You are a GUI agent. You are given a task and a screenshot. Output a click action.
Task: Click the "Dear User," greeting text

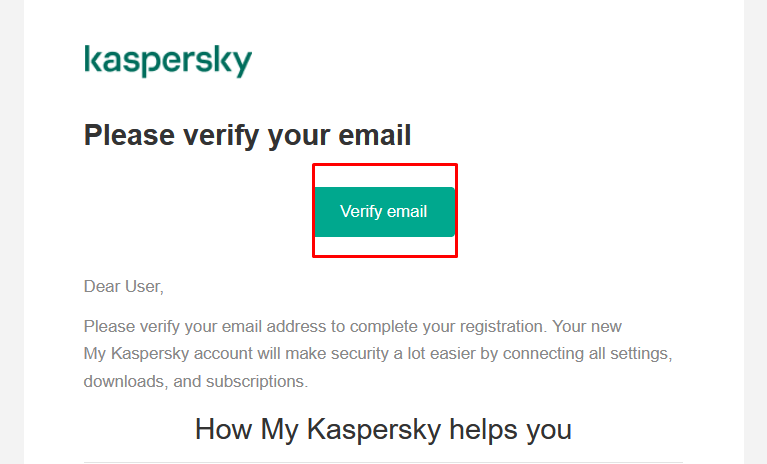pos(123,287)
